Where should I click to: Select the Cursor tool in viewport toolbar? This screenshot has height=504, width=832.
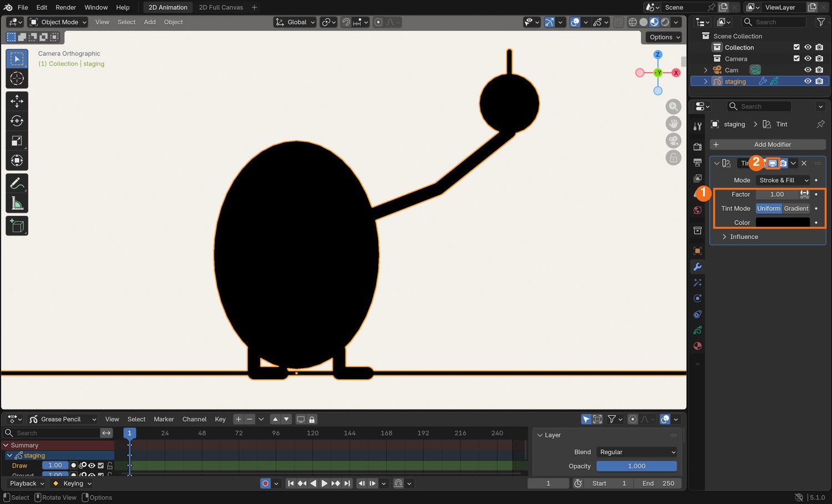coord(17,78)
